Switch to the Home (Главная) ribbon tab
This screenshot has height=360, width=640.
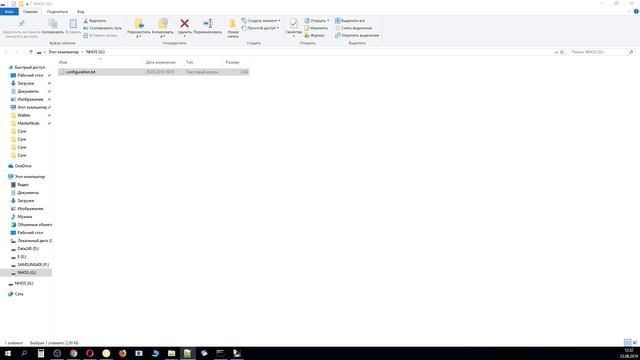click(x=30, y=12)
